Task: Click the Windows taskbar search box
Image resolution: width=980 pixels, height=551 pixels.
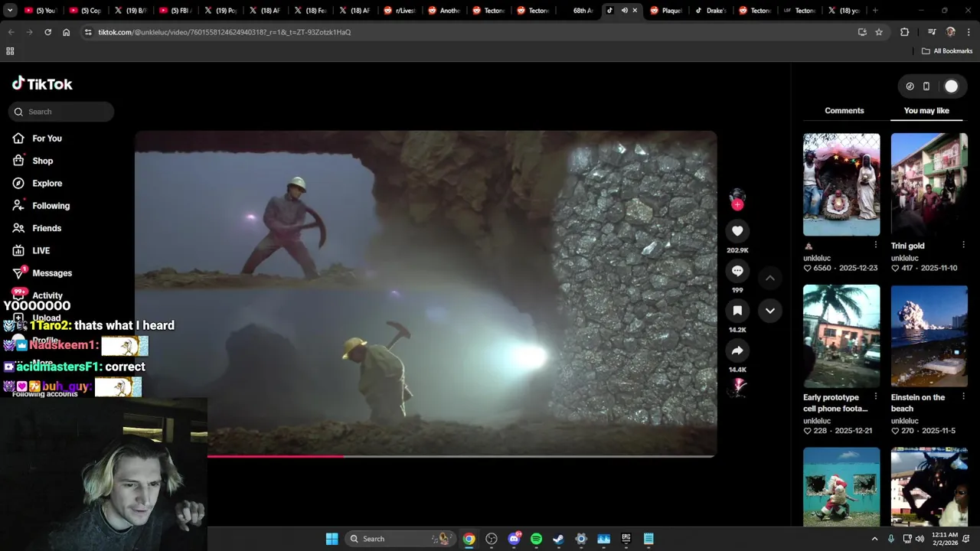Action: (400, 539)
